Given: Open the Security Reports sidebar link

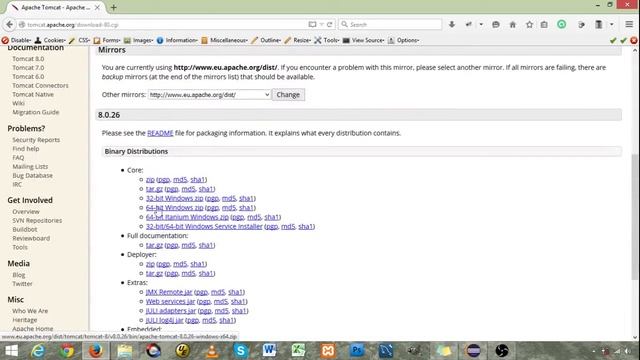Looking at the screenshot, I should click(36, 140).
